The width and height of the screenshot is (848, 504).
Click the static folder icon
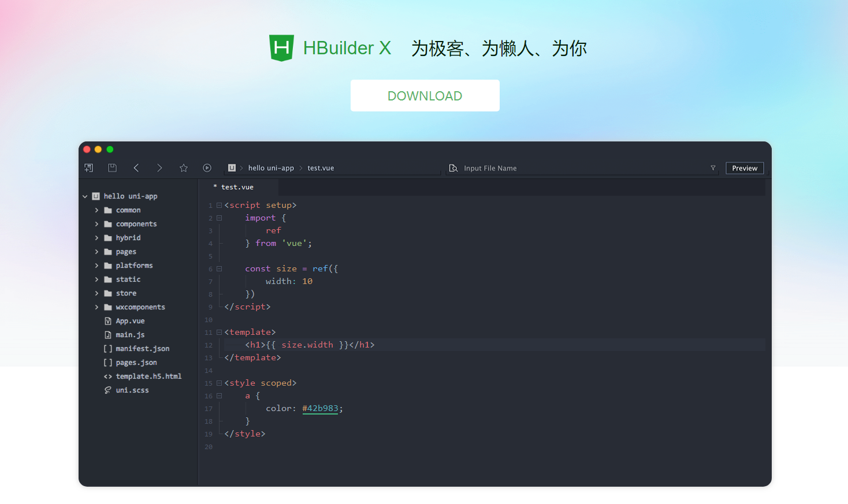108,279
